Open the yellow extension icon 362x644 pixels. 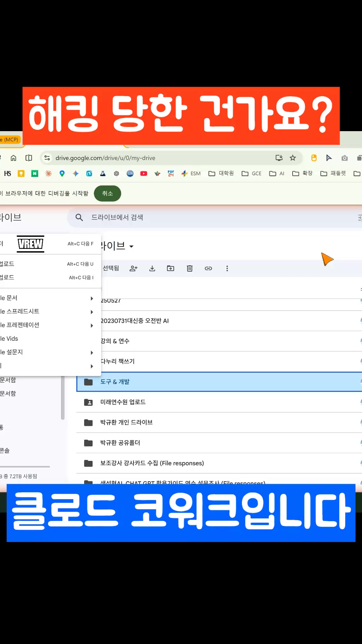[314, 158]
